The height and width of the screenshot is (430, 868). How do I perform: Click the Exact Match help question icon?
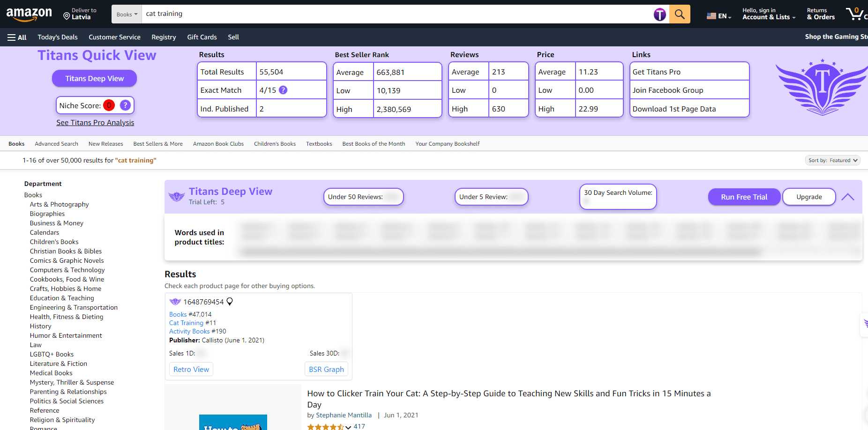[x=283, y=90]
